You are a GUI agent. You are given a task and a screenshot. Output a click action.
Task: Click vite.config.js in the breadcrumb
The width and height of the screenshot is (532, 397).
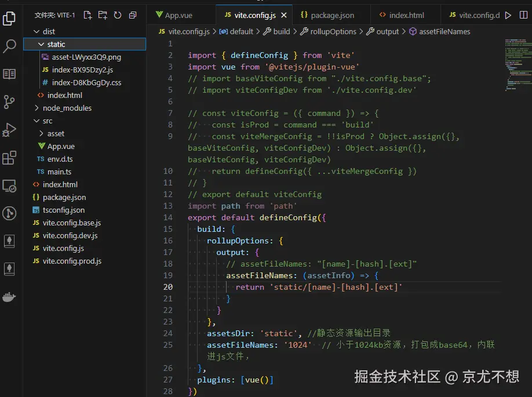click(x=184, y=31)
